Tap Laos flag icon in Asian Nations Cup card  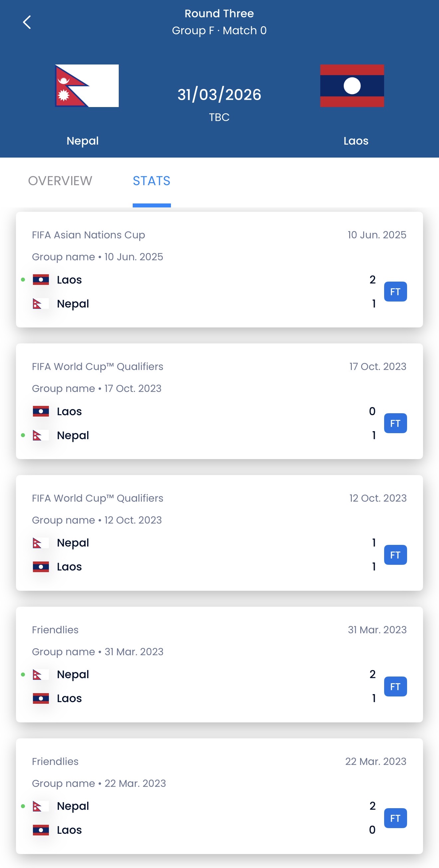(x=41, y=280)
